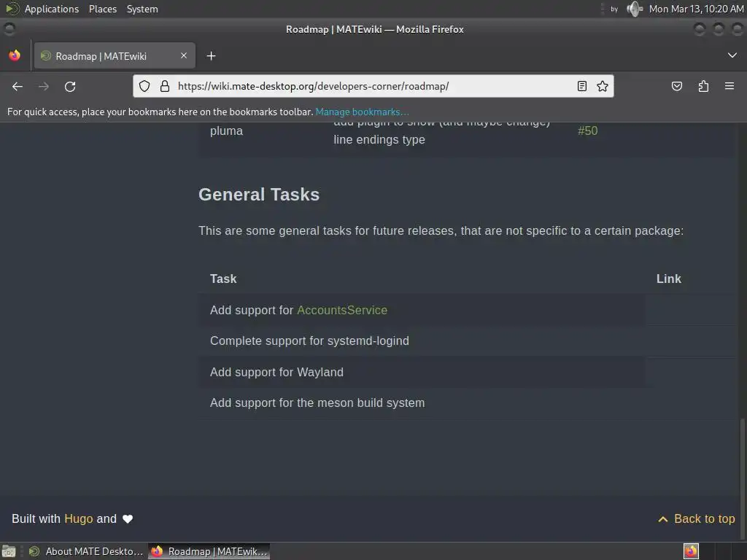This screenshot has height=560, width=747.
Task: Select the Add support for Wayland row
Action: pos(467,372)
